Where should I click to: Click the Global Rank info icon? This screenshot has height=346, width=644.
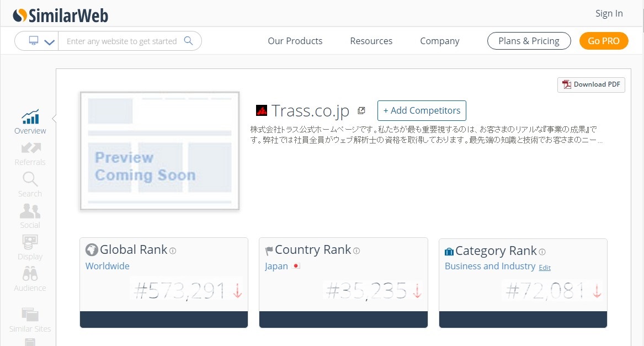click(x=173, y=251)
